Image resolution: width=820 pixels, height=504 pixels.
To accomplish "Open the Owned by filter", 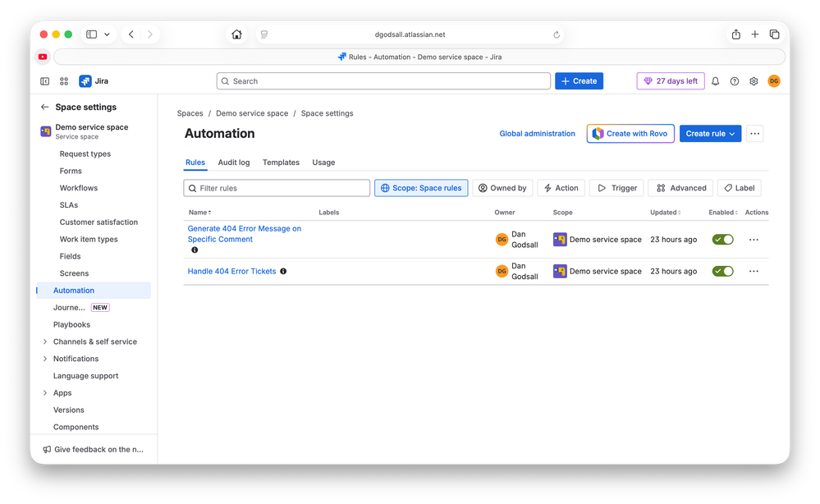I will point(502,188).
